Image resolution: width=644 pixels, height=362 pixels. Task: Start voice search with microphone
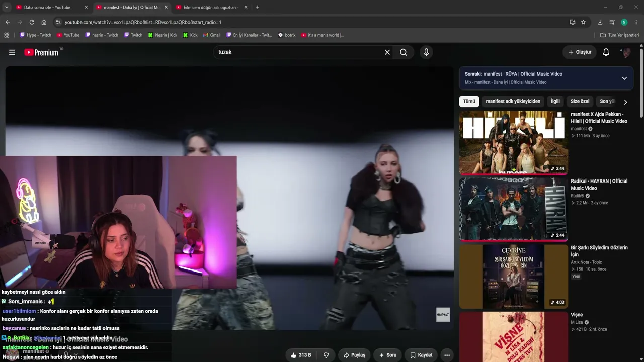(x=426, y=52)
